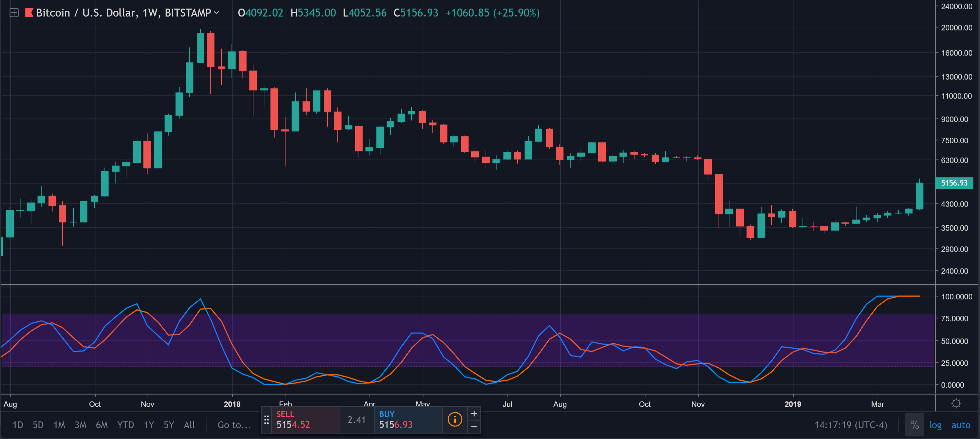Select the YTD range
Viewport: 980px width, 439px height.
point(126,425)
